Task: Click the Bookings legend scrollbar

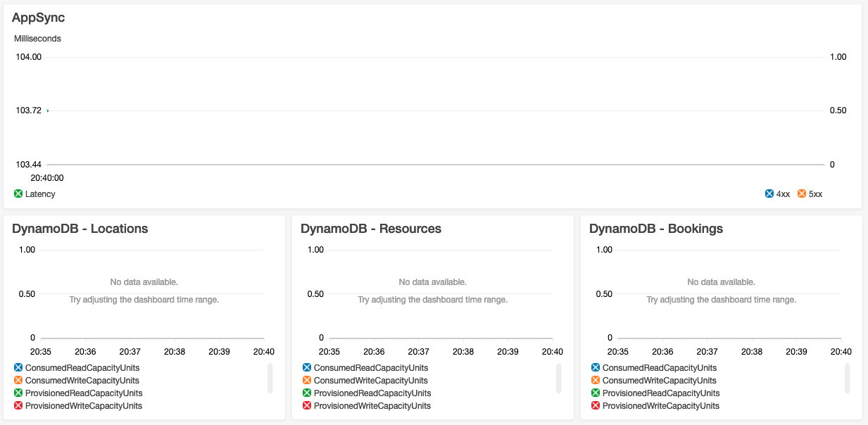Action: coord(848,378)
